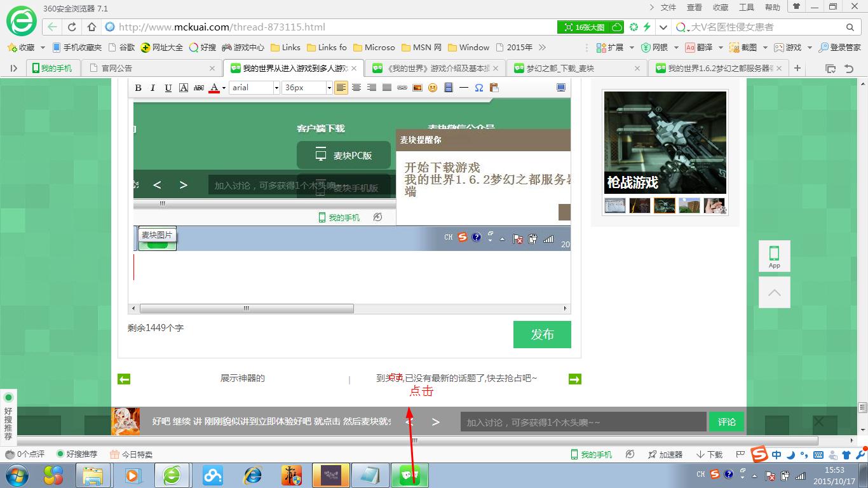Screen dimensions: 868x488
Task: Open the 好搜 bookmark
Action: click(203, 48)
